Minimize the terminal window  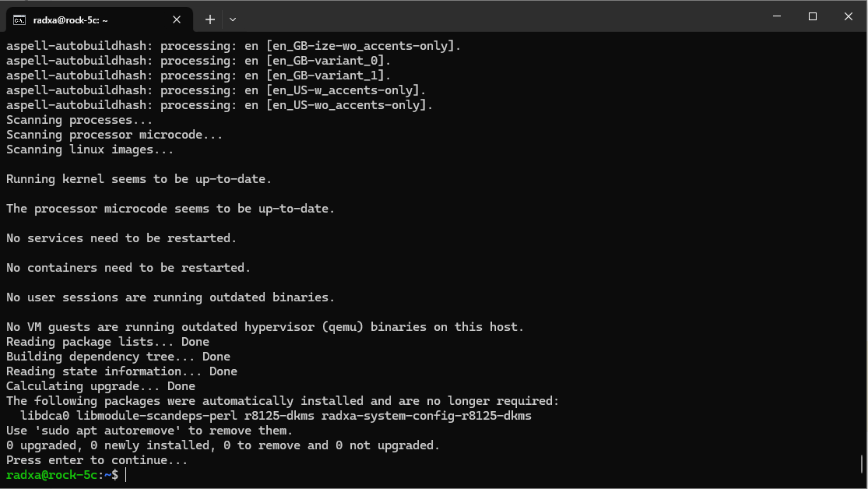[777, 16]
